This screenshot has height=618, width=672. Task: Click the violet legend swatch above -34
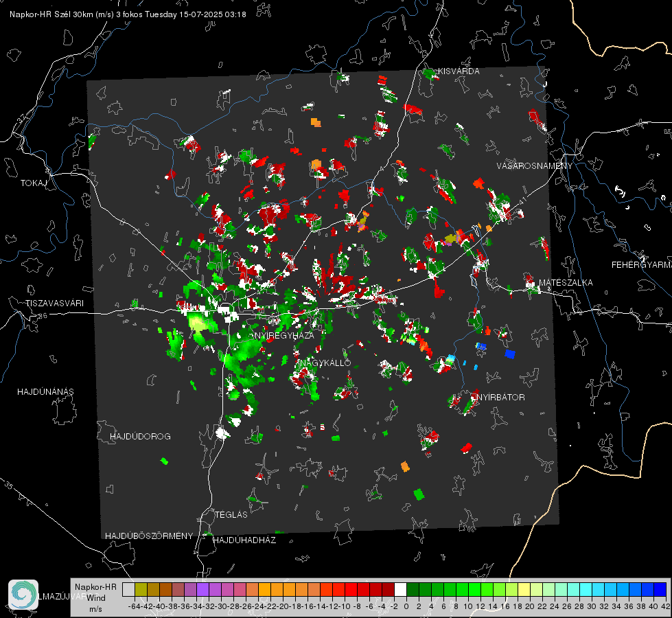click(x=202, y=589)
